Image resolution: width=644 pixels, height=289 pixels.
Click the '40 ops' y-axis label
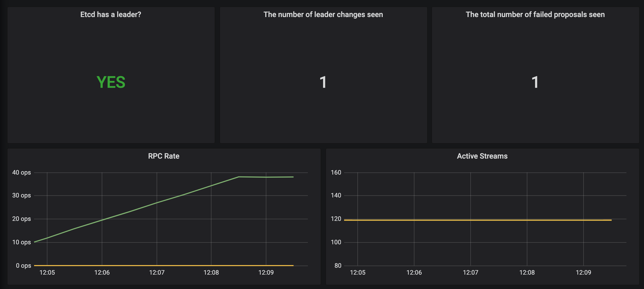coord(22,172)
